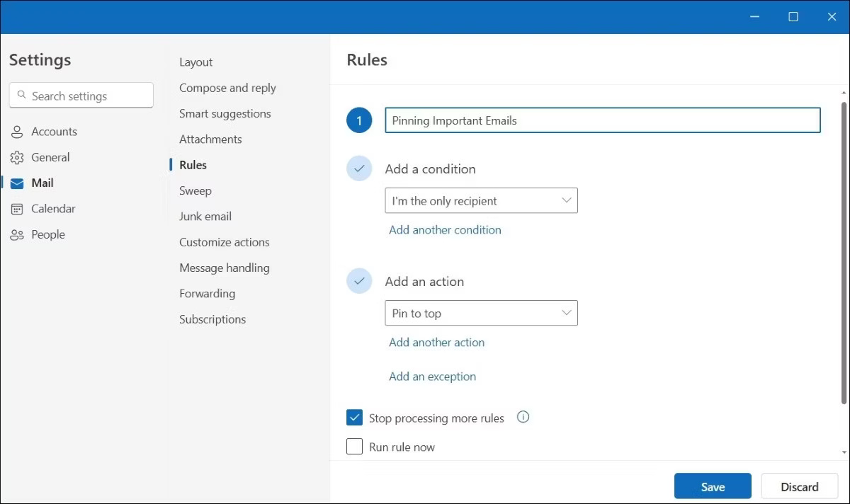Click the rule name text field
The image size is (850, 504).
pyautogui.click(x=603, y=120)
